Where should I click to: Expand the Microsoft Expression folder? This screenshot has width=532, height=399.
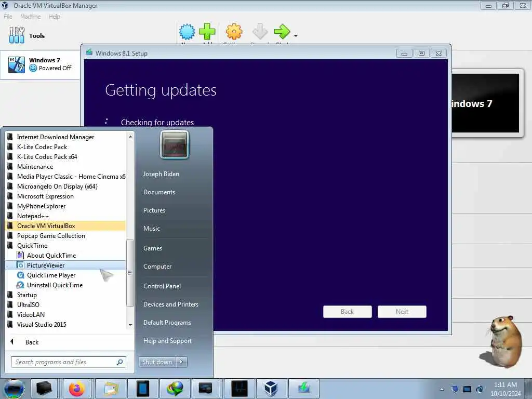click(66, 196)
